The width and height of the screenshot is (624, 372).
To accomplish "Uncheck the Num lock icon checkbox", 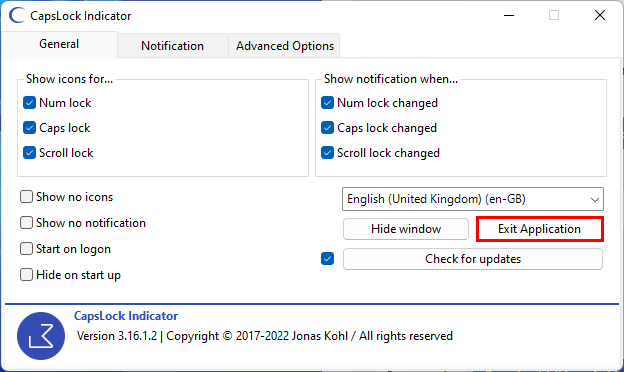I will click(x=29, y=103).
